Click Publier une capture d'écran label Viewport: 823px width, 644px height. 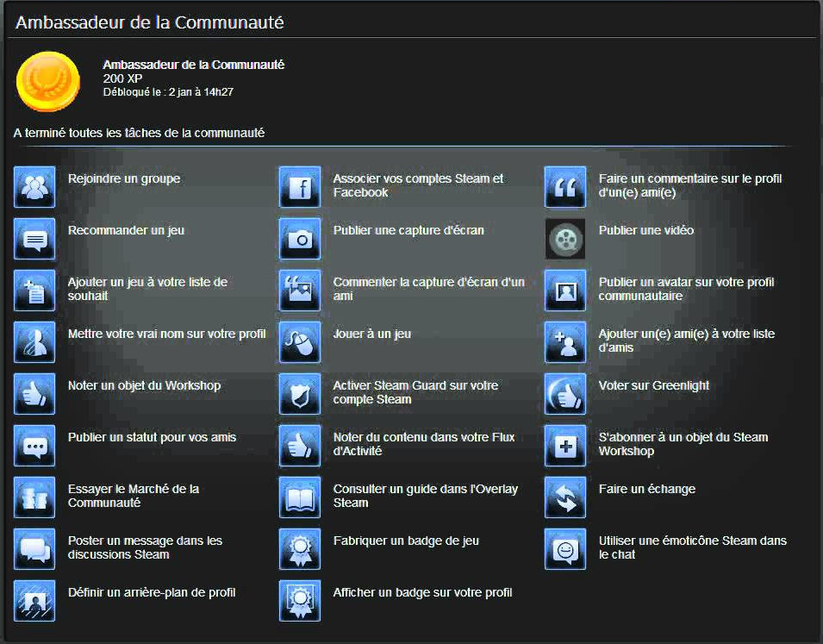[x=408, y=230]
